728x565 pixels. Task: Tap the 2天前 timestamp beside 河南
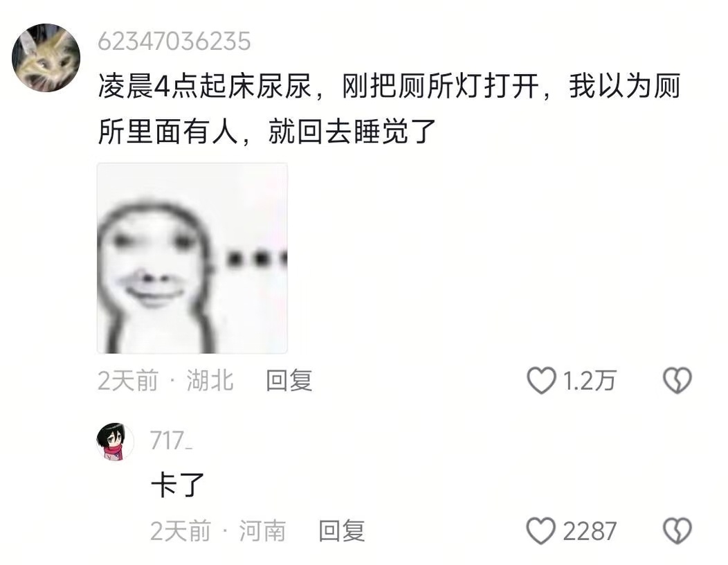(181, 530)
